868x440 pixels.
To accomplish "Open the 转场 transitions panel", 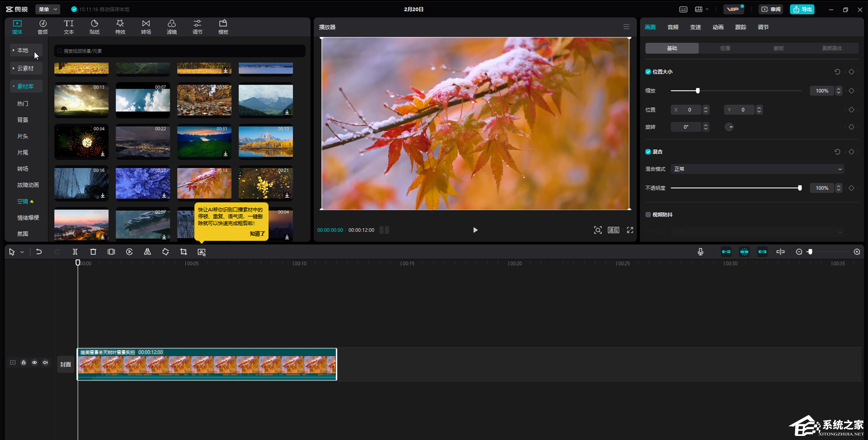I will click(x=146, y=27).
